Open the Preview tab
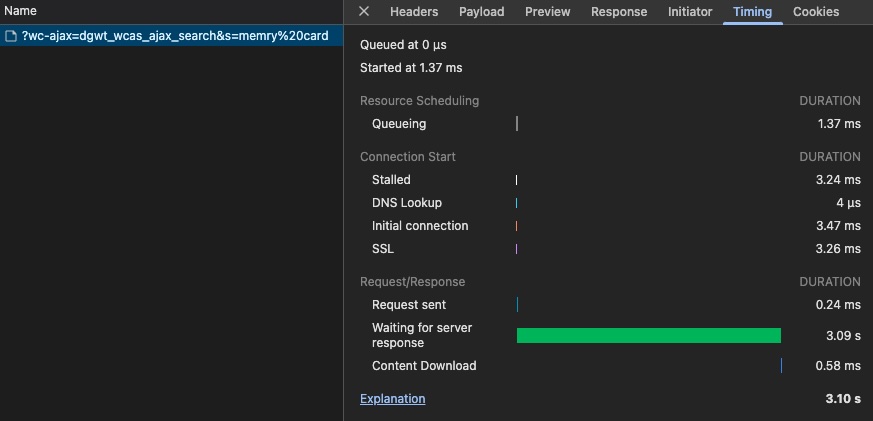This screenshot has width=873, height=421. [x=547, y=12]
